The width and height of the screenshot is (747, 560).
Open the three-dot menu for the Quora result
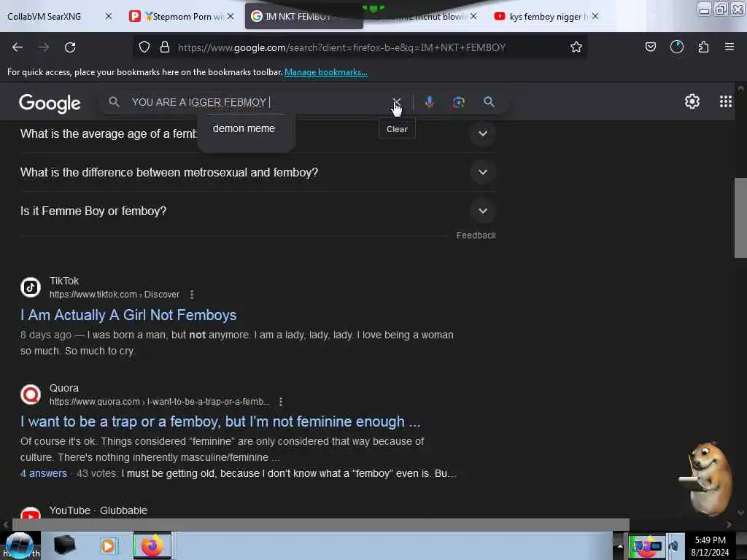click(x=281, y=402)
